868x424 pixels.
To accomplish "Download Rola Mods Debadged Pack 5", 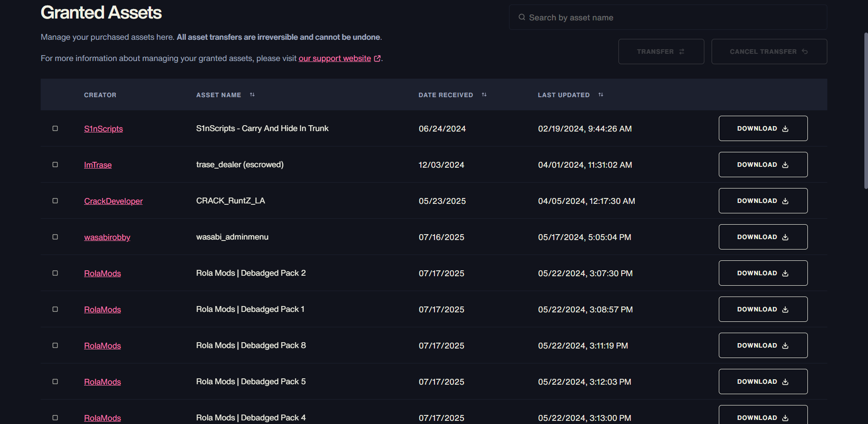I will (x=763, y=382).
